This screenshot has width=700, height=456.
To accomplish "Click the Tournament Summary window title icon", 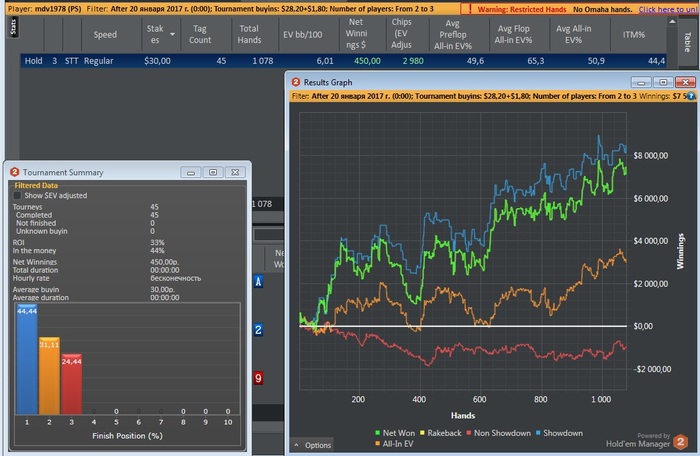I will [14, 172].
